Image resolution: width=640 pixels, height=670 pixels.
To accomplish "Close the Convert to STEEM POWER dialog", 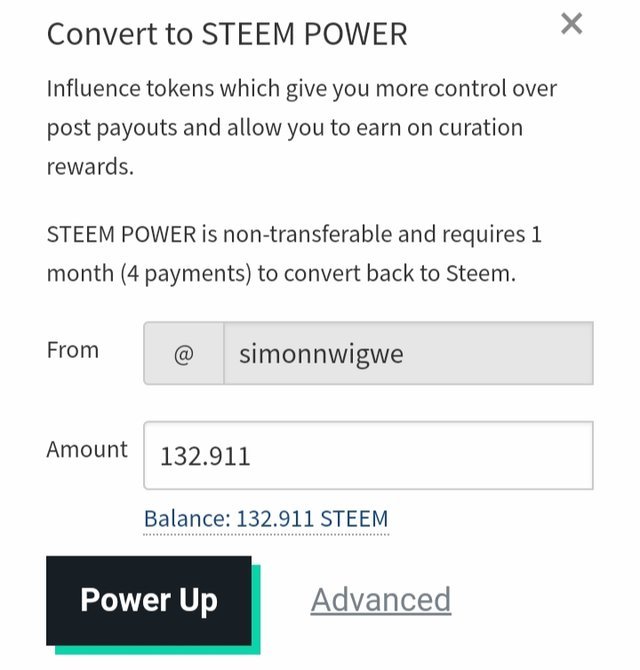I will click(x=571, y=24).
